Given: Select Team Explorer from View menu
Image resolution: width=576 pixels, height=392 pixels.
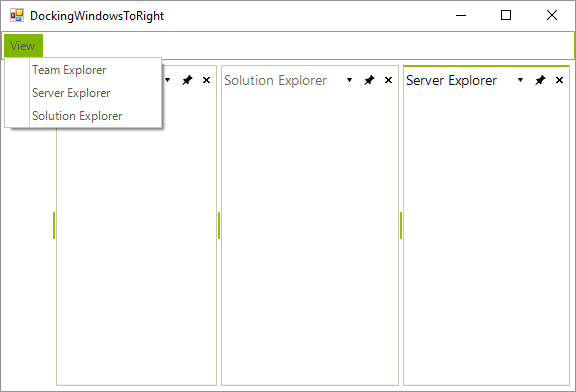Looking at the screenshot, I should 83,70.
